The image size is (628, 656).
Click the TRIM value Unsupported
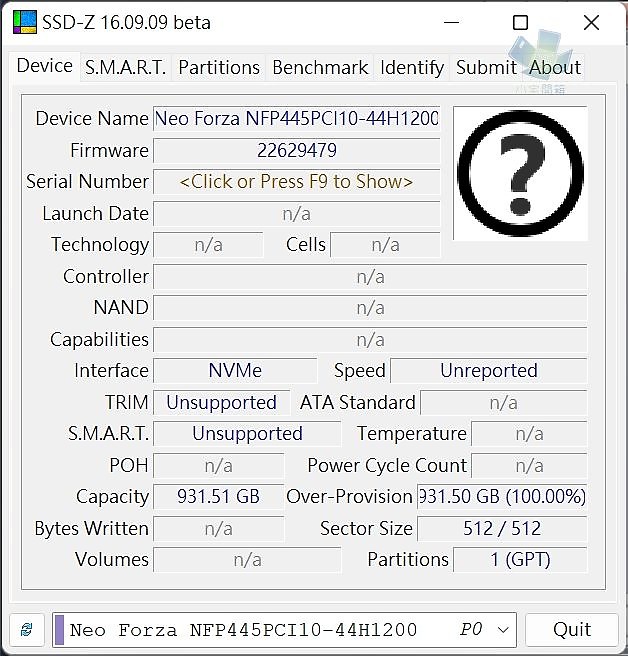coord(221,402)
